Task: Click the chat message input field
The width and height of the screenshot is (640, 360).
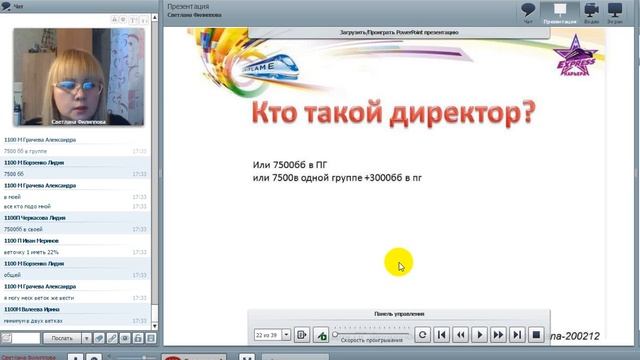Action: click(x=26, y=338)
